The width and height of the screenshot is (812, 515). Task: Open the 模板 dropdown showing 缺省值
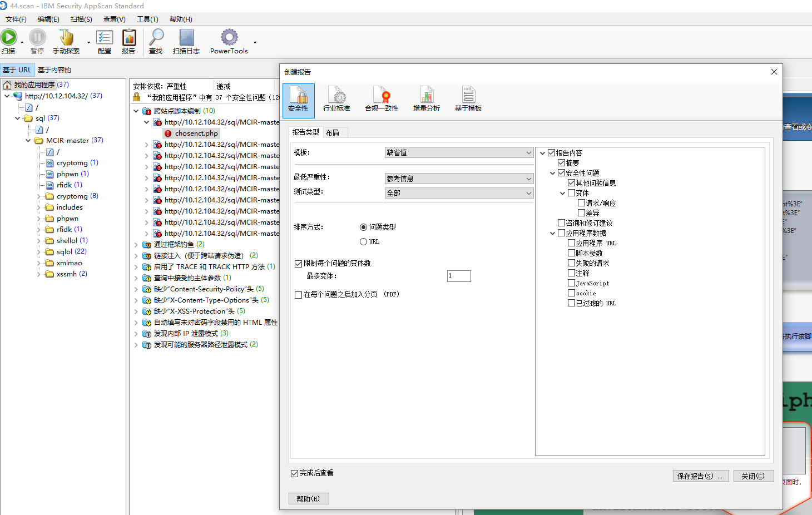[458, 152]
